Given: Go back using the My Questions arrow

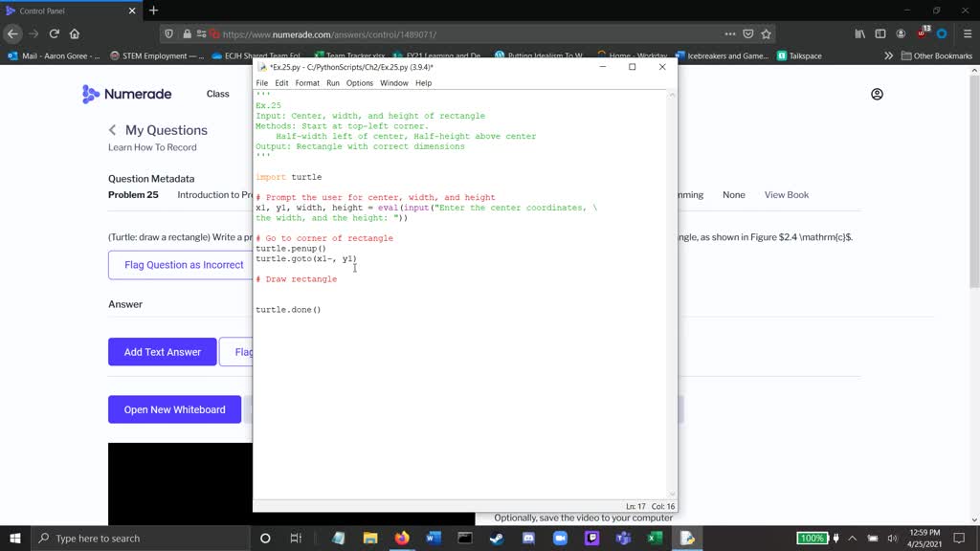Looking at the screenshot, I should tap(113, 130).
